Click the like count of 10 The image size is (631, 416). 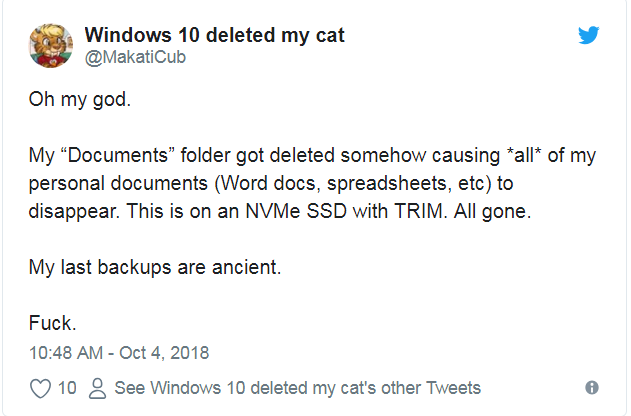coord(67,387)
